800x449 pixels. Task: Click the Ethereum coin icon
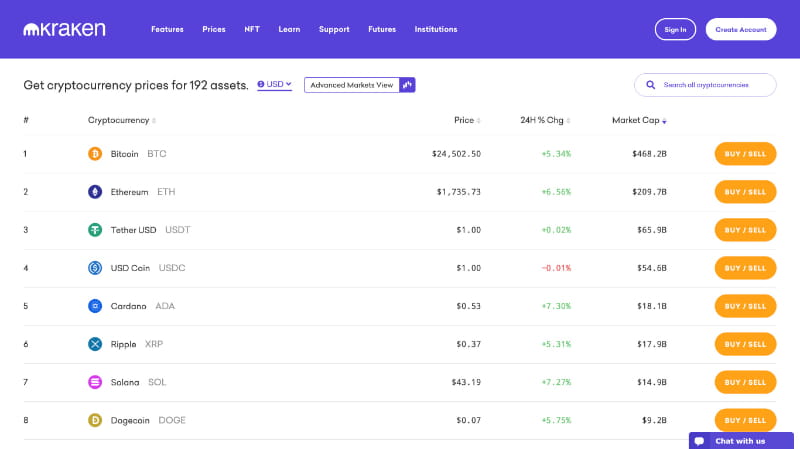click(95, 192)
